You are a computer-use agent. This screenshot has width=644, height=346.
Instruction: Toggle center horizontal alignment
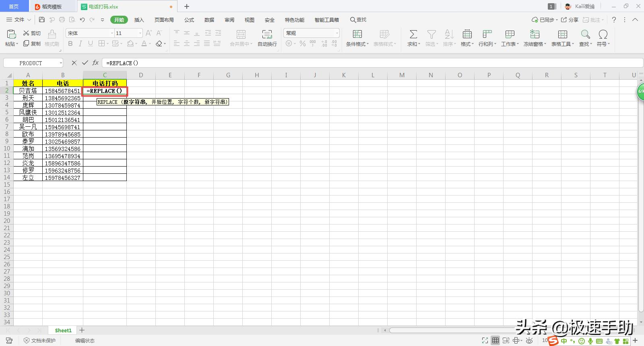187,43
